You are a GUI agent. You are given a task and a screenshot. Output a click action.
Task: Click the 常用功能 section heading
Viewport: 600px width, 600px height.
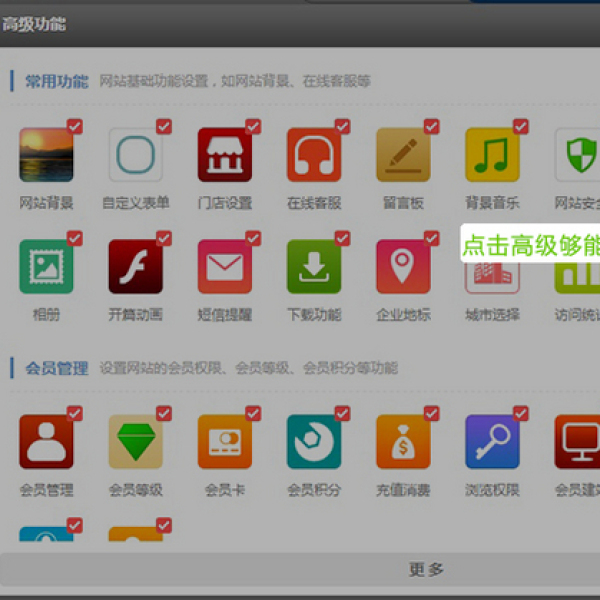click(57, 82)
